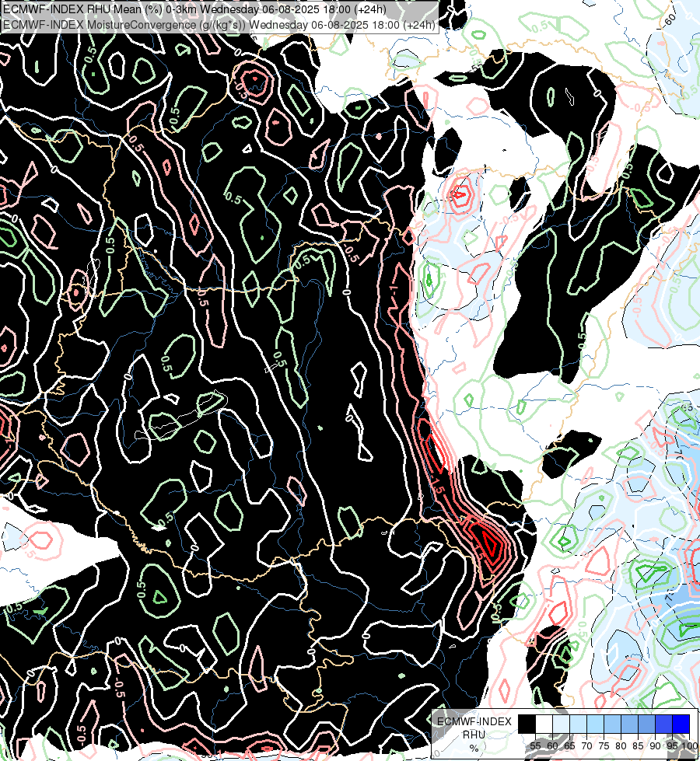
Task: Select the 90-95 royal blue legend swatch
Action: tap(663, 724)
